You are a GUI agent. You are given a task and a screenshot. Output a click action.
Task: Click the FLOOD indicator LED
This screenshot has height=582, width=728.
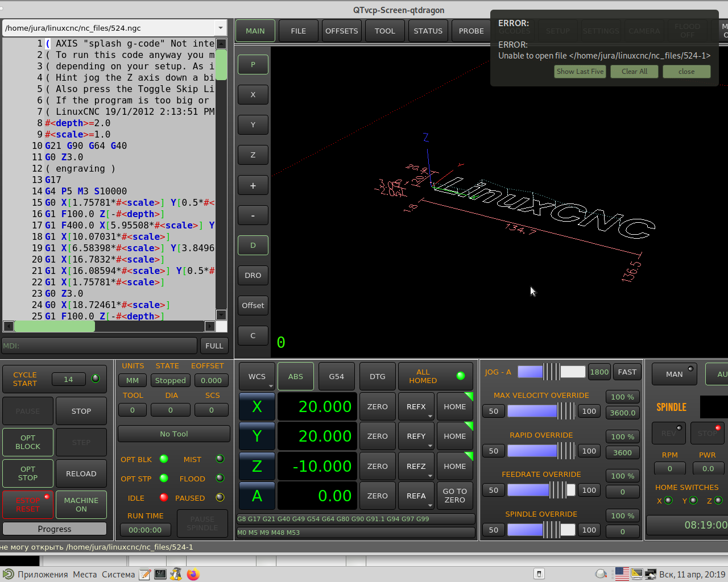click(220, 478)
